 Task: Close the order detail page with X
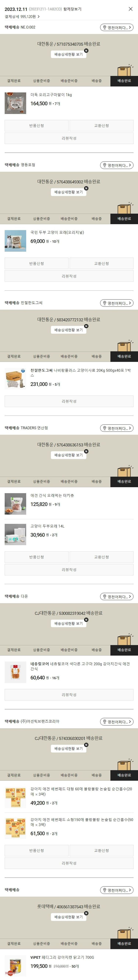[130, 9]
